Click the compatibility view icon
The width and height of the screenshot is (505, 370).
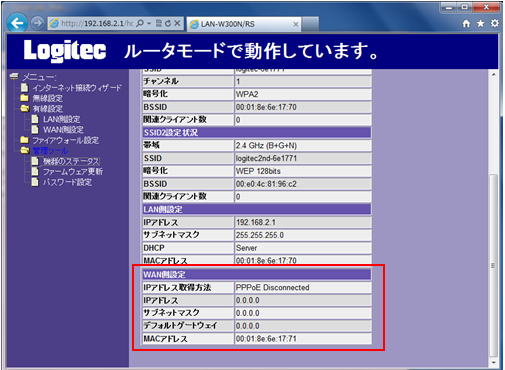pos(159,23)
